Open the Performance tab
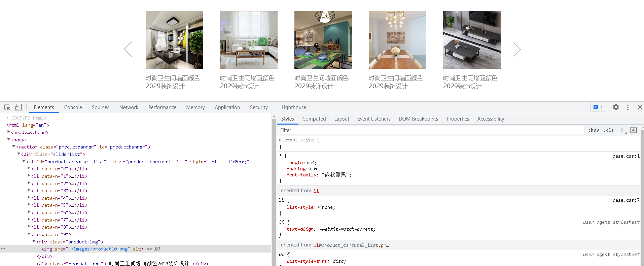The image size is (644, 266). click(x=162, y=107)
